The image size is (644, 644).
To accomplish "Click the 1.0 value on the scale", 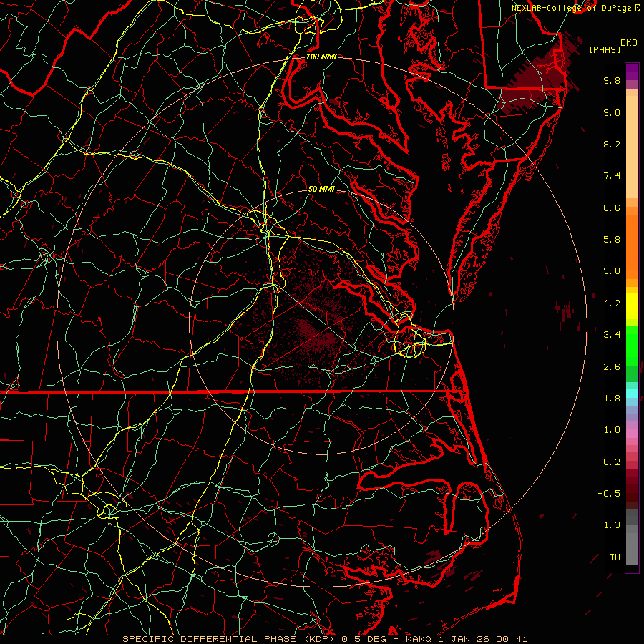I will point(612,430).
